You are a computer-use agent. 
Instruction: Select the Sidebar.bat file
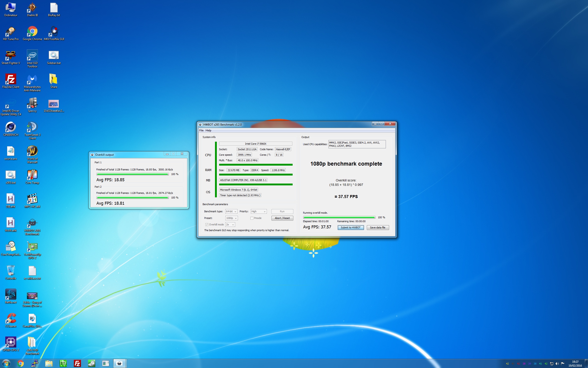tap(54, 57)
